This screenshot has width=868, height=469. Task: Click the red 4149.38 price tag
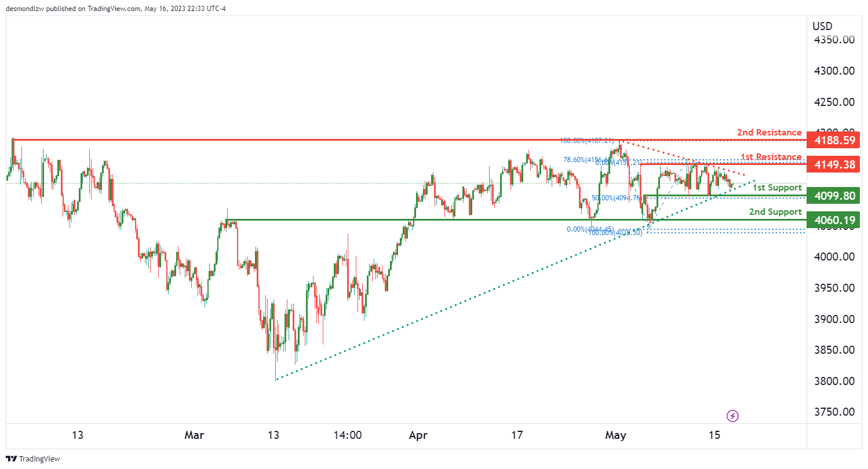click(834, 164)
